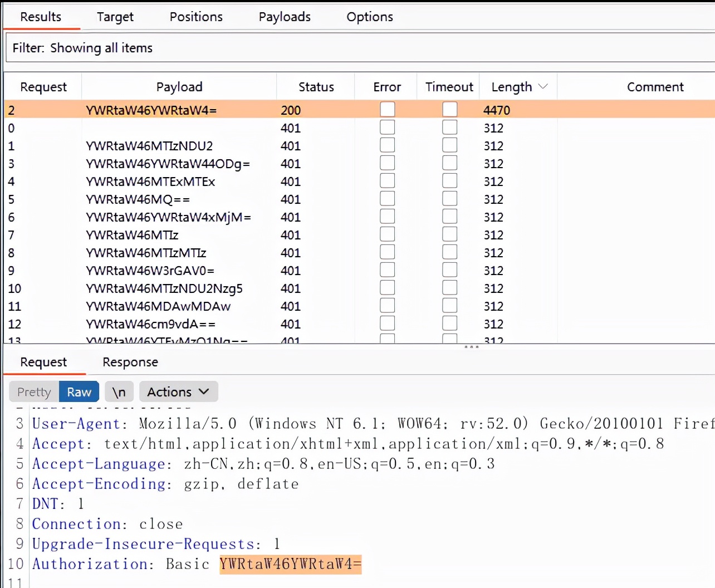
Task: Check the Error box for request 5
Action: click(387, 199)
